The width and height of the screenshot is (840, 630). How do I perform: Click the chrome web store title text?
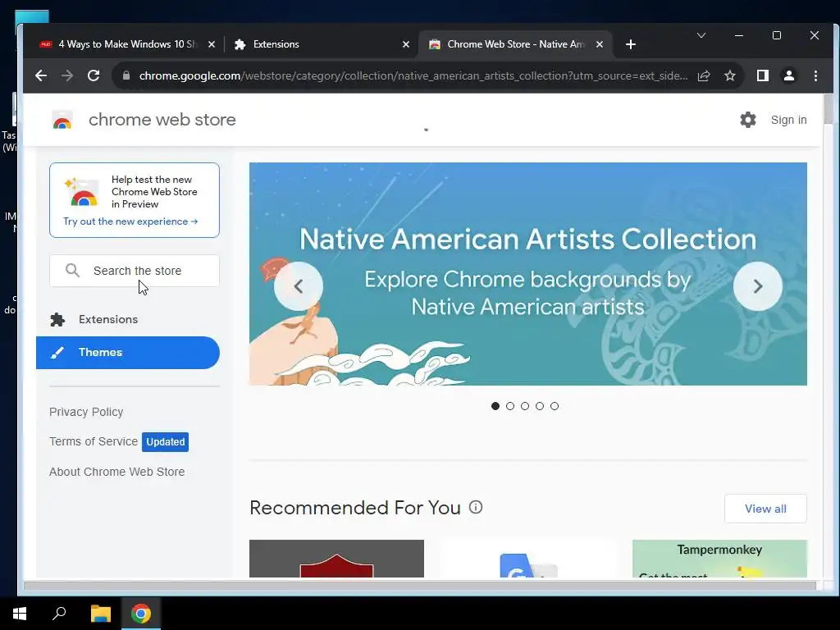click(162, 120)
